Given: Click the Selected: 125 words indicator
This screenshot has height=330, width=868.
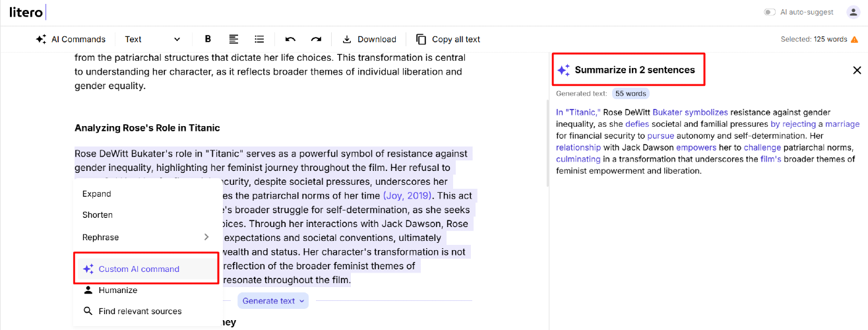Looking at the screenshot, I should click(814, 40).
